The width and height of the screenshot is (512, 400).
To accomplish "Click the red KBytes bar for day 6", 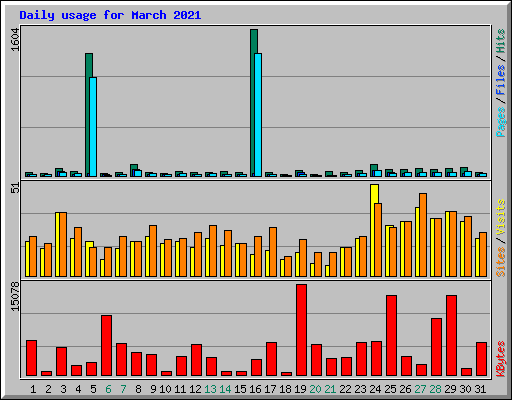I will pyautogui.click(x=106, y=346).
